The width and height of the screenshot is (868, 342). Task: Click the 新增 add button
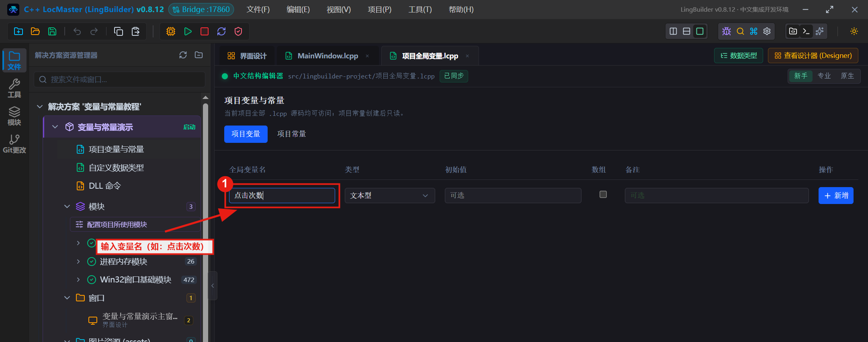click(836, 196)
